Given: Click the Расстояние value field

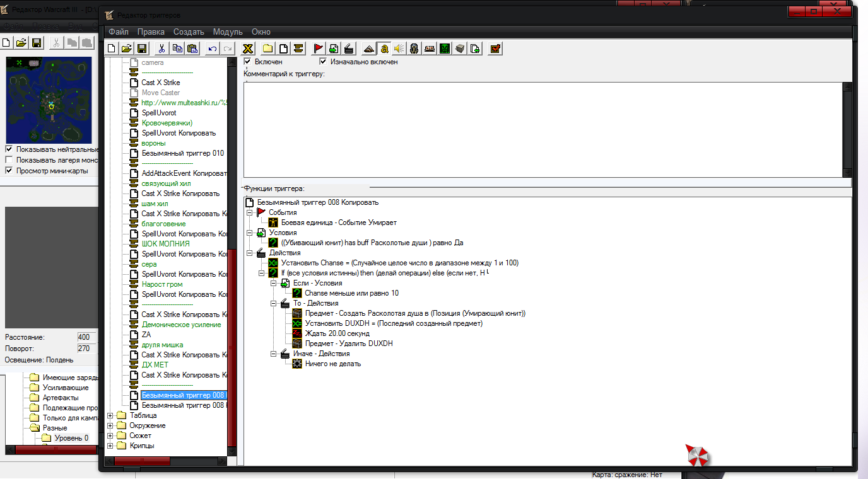Looking at the screenshot, I should 86,337.
